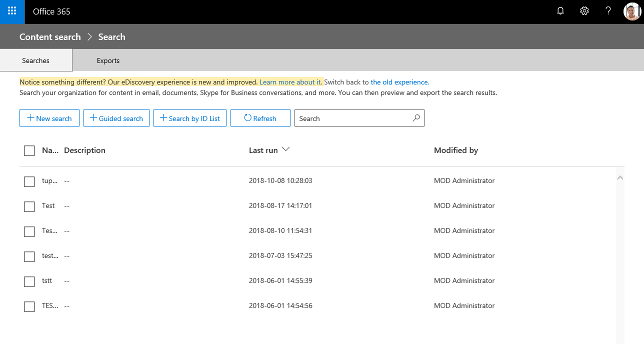The width and height of the screenshot is (644, 344).
Task: Open the help question mark
Action: [608, 11]
